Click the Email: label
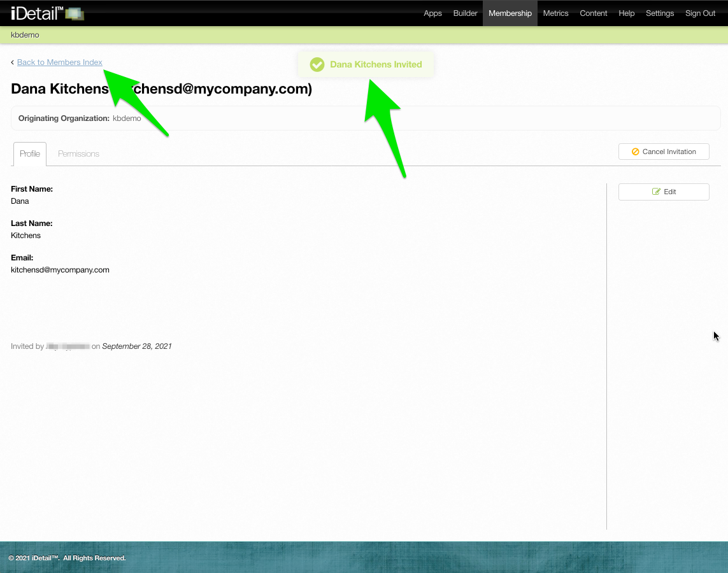The height and width of the screenshot is (573, 728). pos(22,257)
